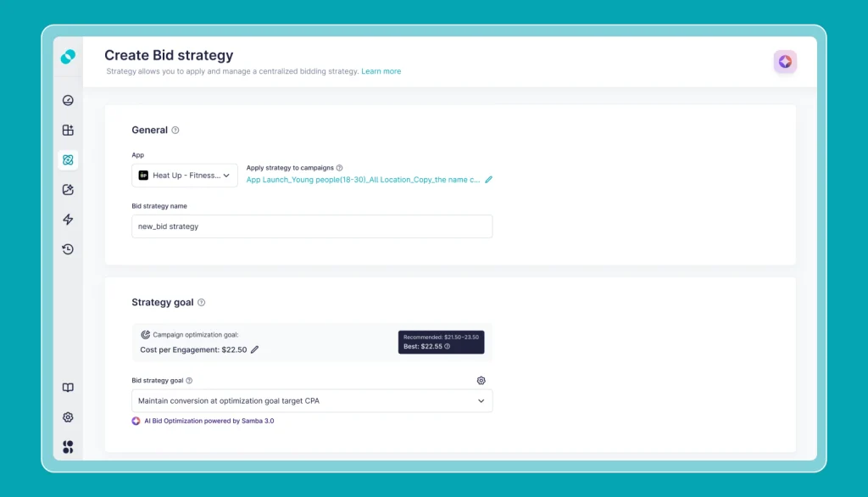Open the history clock icon in sidebar
Image resolution: width=868 pixels, height=497 pixels.
coord(68,248)
